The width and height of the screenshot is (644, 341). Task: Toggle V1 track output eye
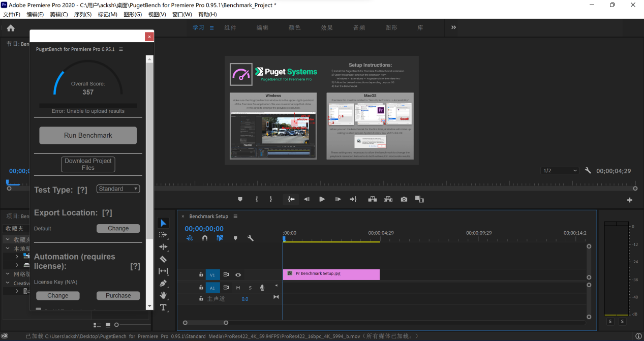238,275
